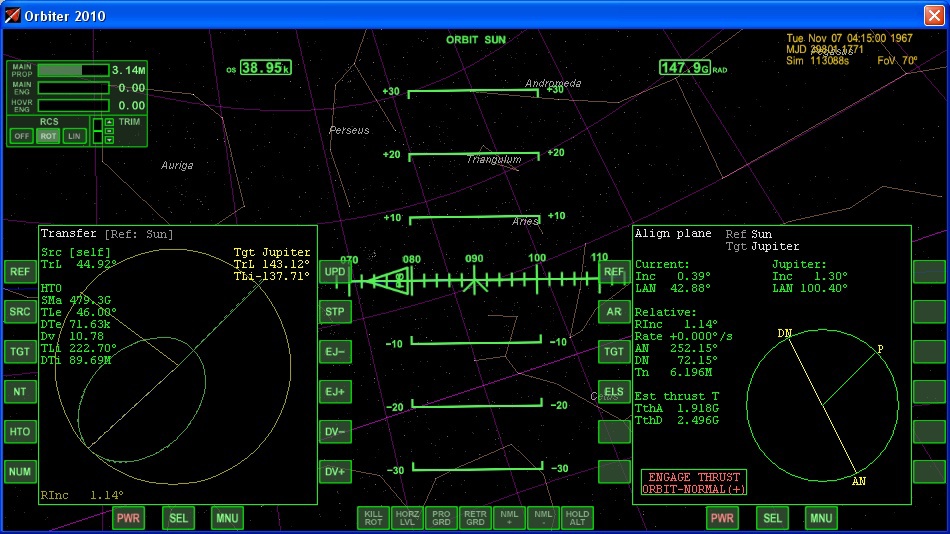Click the STP step button

[335, 312]
